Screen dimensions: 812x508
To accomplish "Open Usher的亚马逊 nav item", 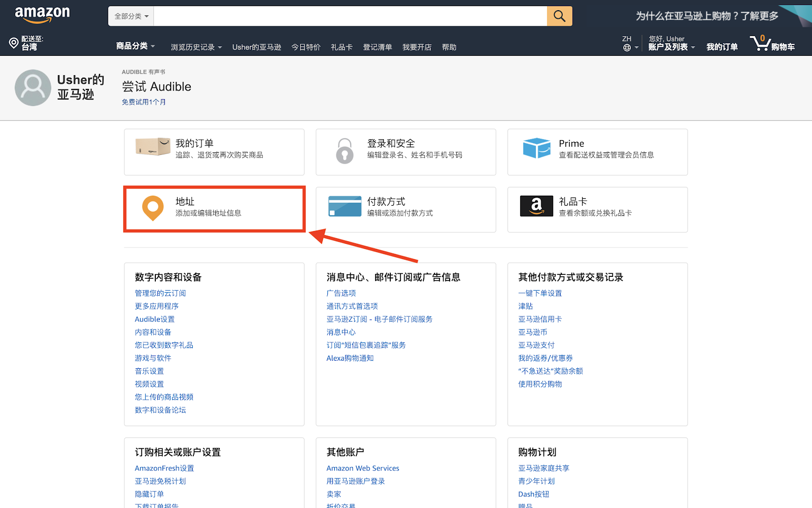I will pyautogui.click(x=257, y=47).
